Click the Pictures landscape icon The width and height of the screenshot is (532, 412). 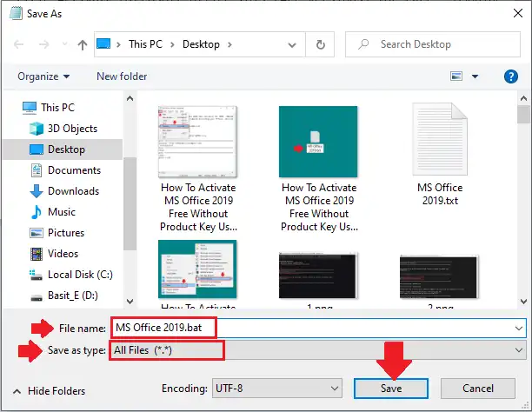pyautogui.click(x=37, y=233)
